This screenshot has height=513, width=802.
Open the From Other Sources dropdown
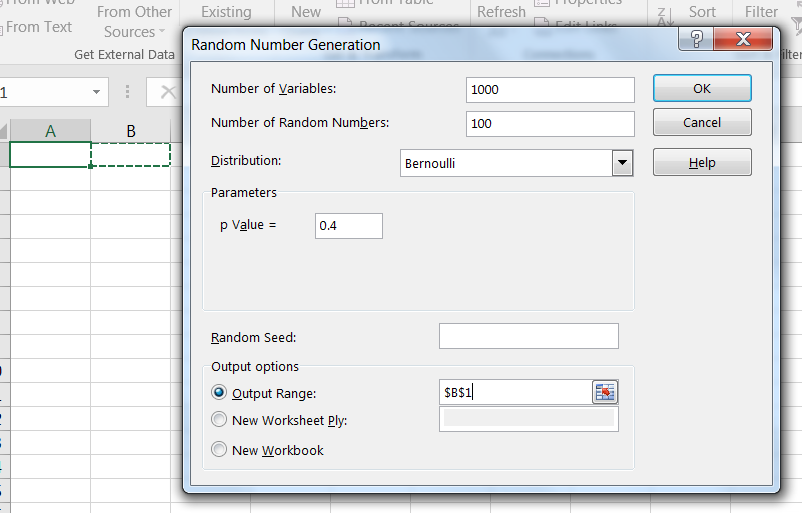[134, 22]
